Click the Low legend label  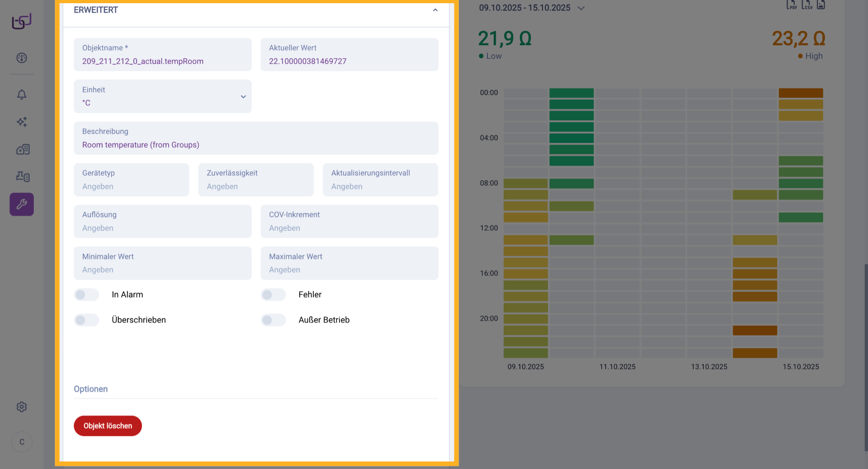(494, 56)
